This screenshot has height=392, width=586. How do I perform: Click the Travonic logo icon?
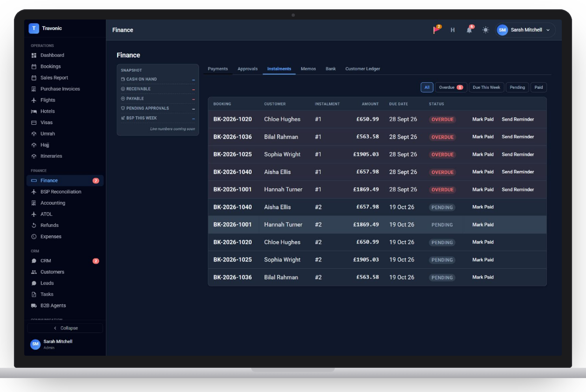click(33, 28)
